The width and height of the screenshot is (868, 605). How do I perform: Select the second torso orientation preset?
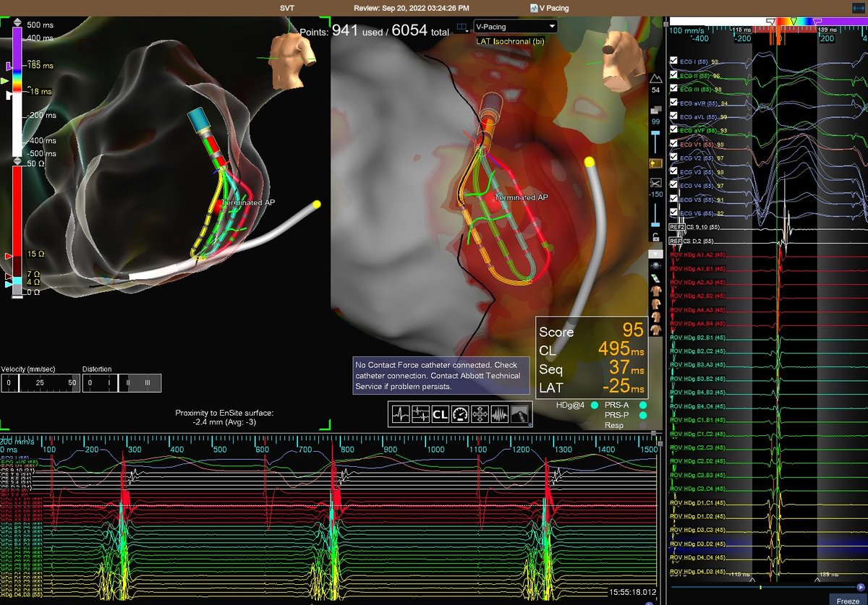[656, 304]
